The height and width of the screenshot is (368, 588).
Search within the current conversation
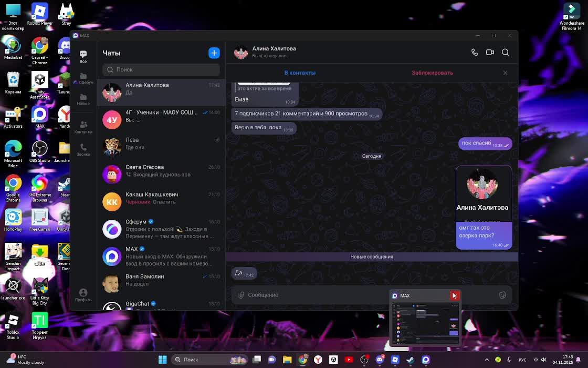tap(505, 52)
